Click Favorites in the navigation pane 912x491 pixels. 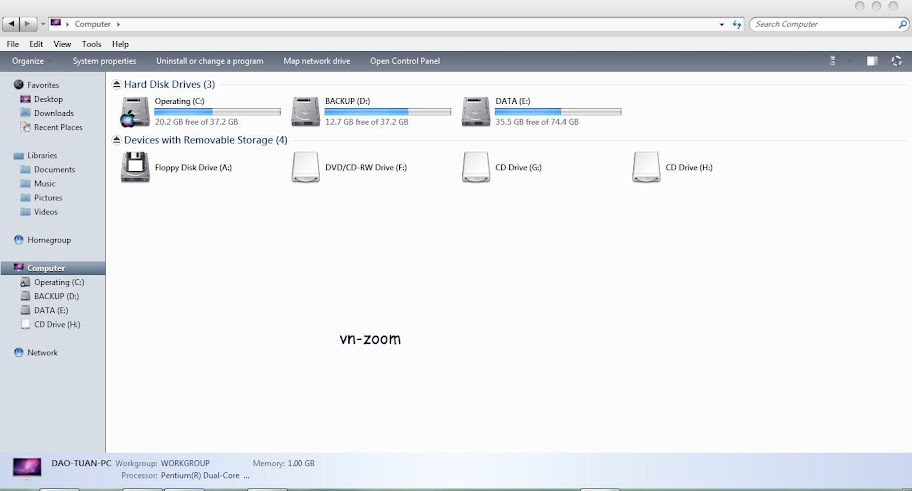click(x=43, y=85)
